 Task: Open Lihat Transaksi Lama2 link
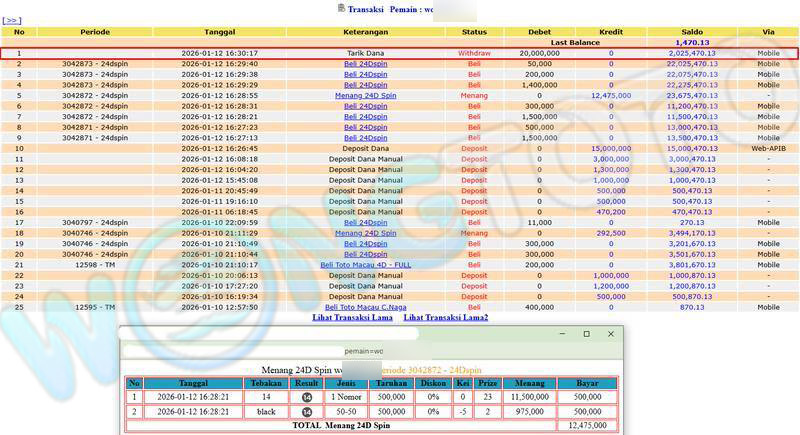coord(446,317)
